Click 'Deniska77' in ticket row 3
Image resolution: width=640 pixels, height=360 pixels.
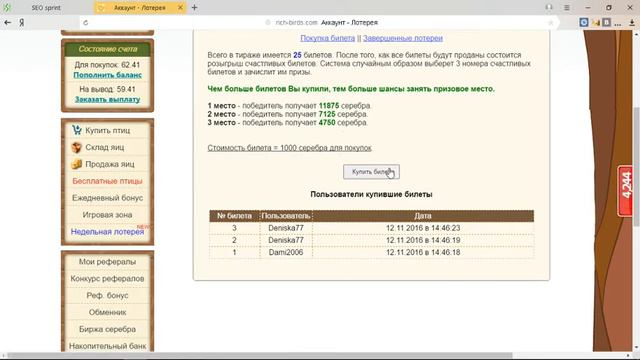286,228
